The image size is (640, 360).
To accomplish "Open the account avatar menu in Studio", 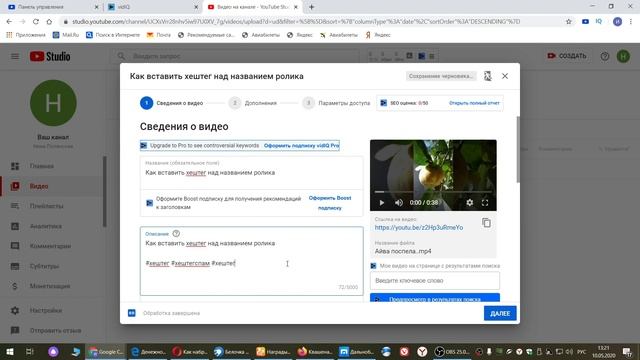I will point(623,56).
